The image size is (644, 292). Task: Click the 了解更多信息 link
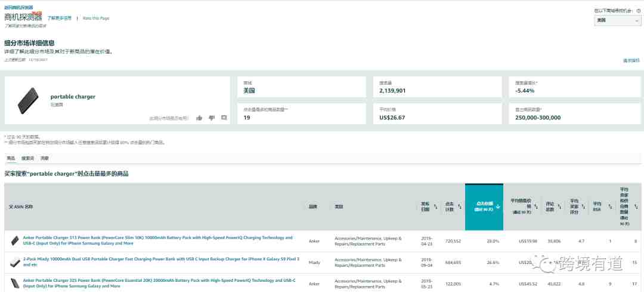pyautogui.click(x=60, y=18)
